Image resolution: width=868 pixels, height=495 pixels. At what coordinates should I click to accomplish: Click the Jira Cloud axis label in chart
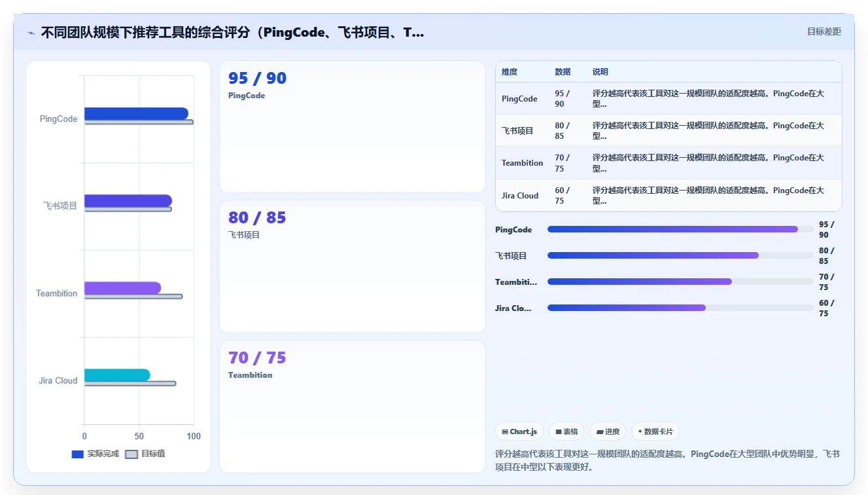[x=58, y=380]
